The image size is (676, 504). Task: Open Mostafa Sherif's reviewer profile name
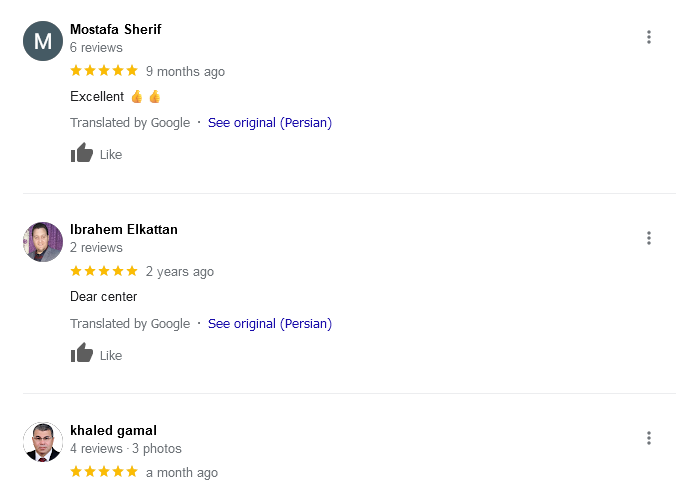[115, 29]
